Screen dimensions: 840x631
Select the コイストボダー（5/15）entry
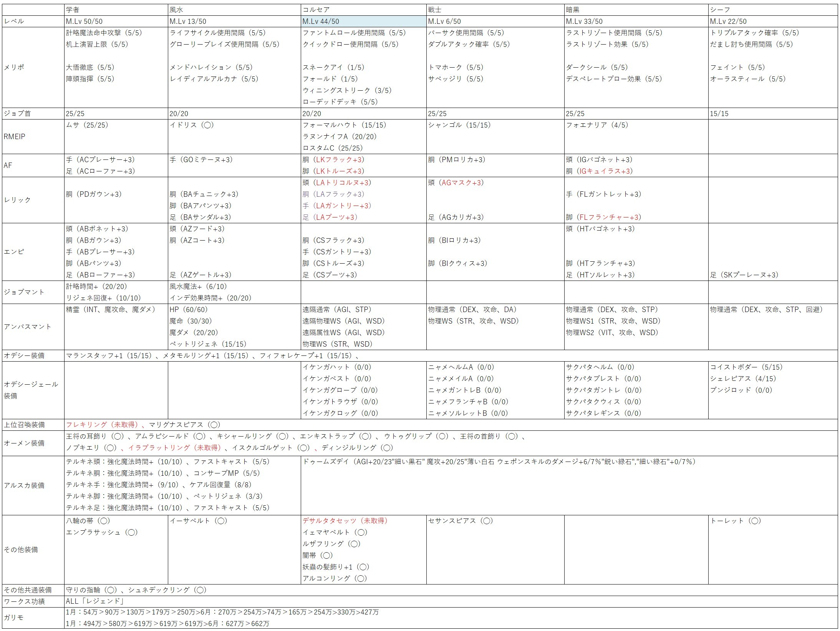[x=746, y=367]
